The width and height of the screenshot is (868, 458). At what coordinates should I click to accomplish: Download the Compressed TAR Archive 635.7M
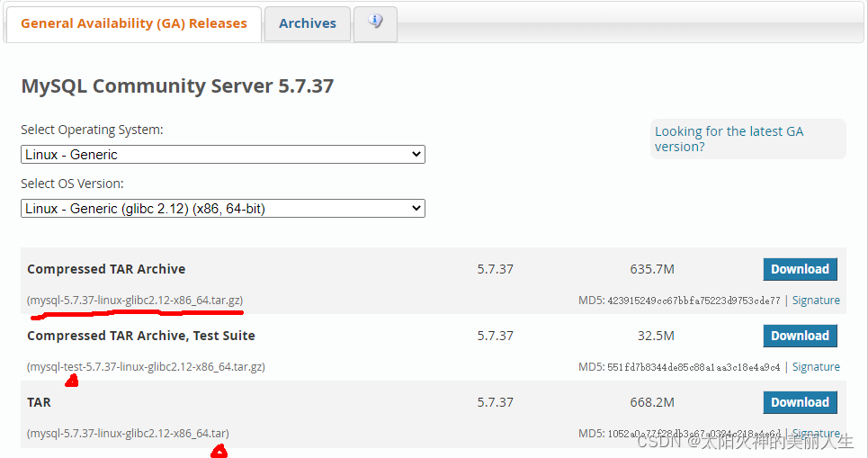800,269
